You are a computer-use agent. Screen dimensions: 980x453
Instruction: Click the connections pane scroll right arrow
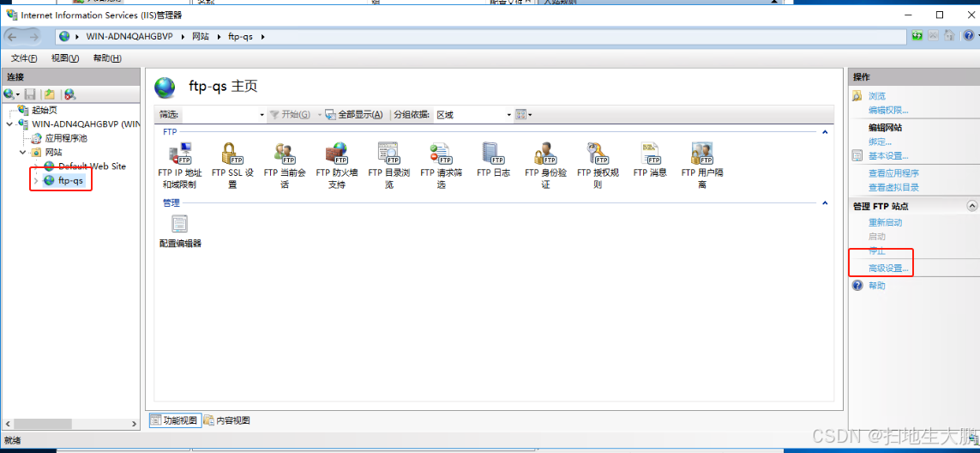tap(135, 424)
